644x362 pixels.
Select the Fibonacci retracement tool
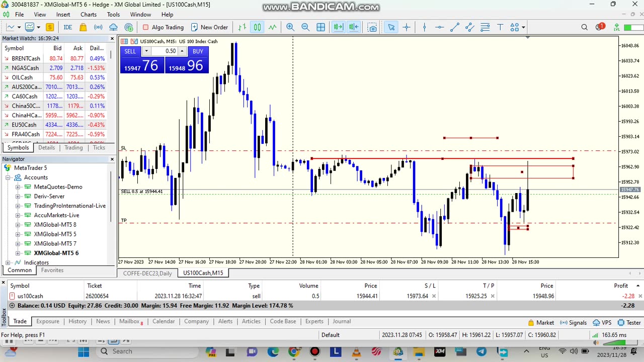point(485,27)
